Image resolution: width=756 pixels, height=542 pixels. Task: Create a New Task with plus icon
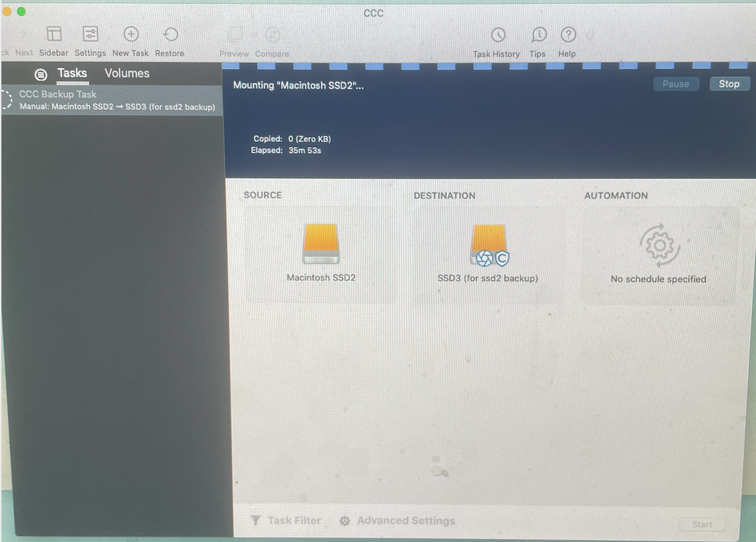coord(131,34)
